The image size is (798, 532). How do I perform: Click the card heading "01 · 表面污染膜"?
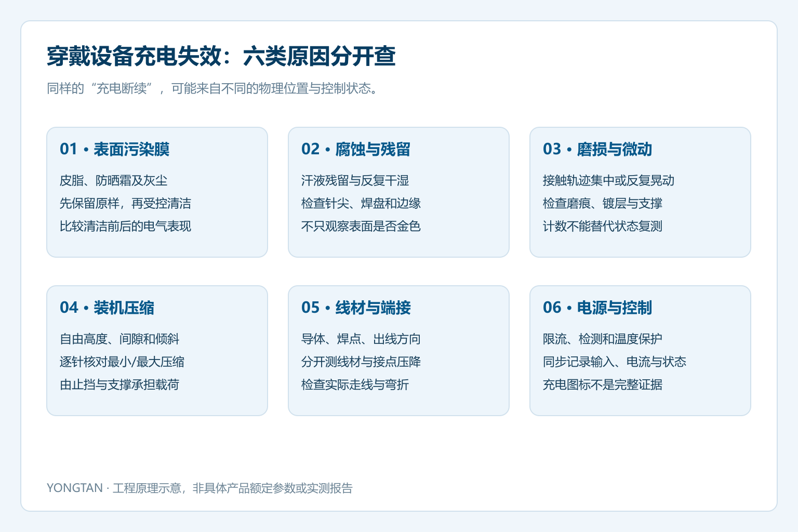[x=115, y=149]
